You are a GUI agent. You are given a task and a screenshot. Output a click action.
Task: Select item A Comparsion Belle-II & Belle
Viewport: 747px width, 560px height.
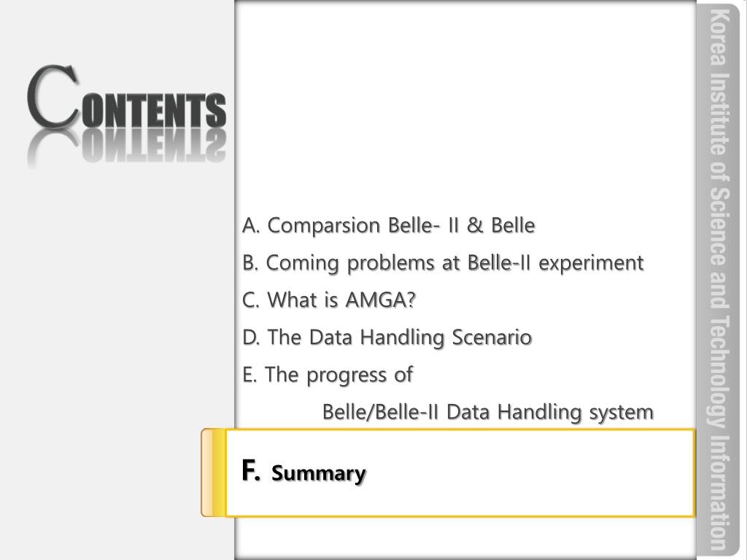[389, 225]
